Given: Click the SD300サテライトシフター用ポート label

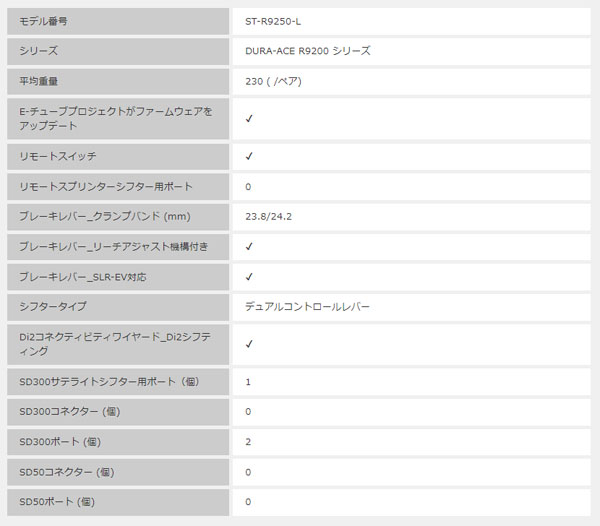Looking at the screenshot, I should tap(109, 382).
